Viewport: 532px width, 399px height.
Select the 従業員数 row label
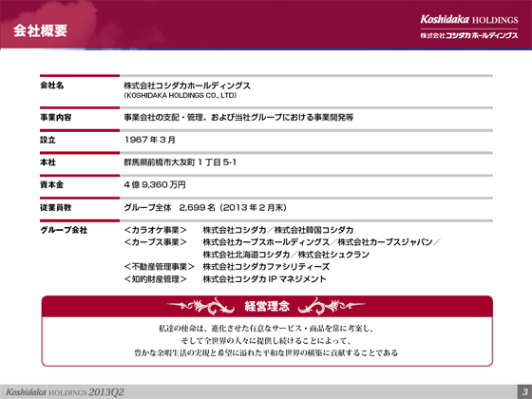[56, 208]
